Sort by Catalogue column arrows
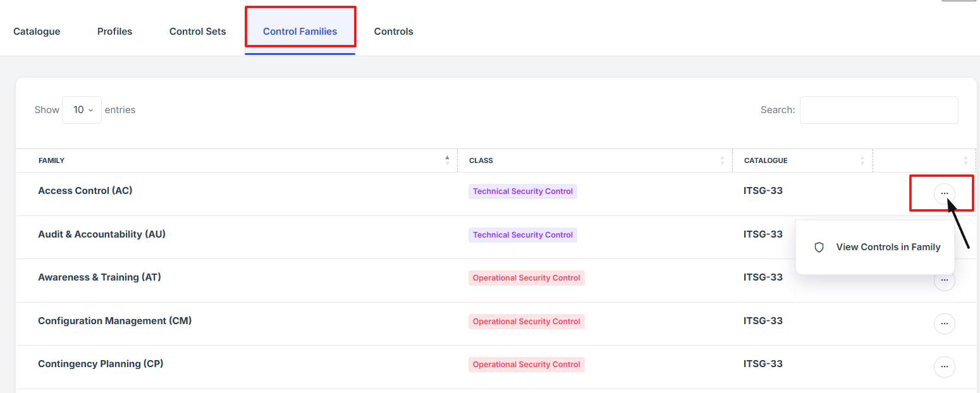980x393 pixels. pos(862,160)
